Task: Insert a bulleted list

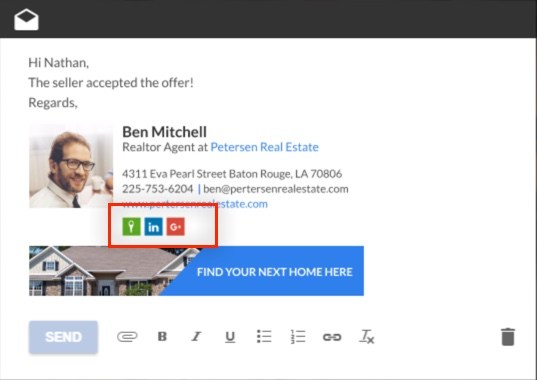Action: click(264, 337)
